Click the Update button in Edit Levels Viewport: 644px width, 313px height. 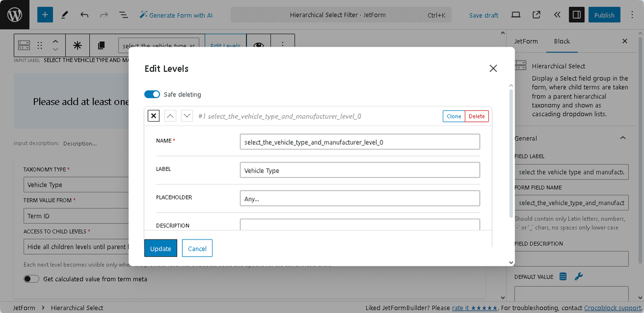pos(160,248)
